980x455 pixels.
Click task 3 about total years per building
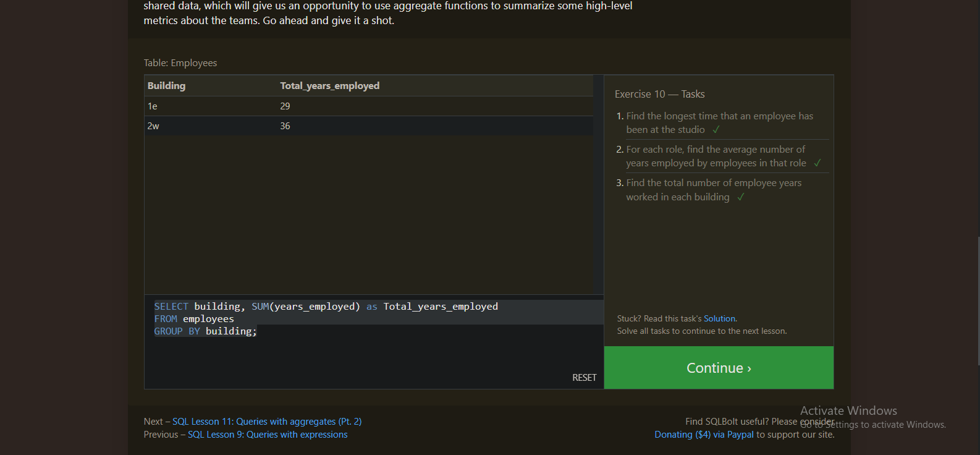pyautogui.click(x=714, y=190)
